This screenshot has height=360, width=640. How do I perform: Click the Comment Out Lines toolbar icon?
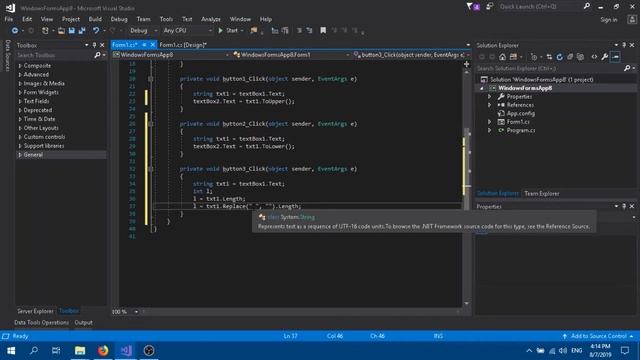[x=299, y=31]
